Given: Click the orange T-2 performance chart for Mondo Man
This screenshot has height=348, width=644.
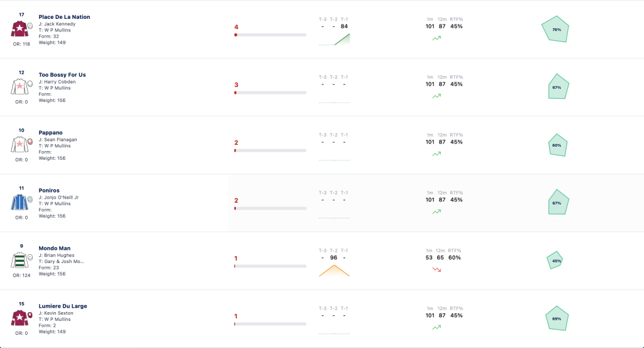Looking at the screenshot, I should [x=335, y=271].
